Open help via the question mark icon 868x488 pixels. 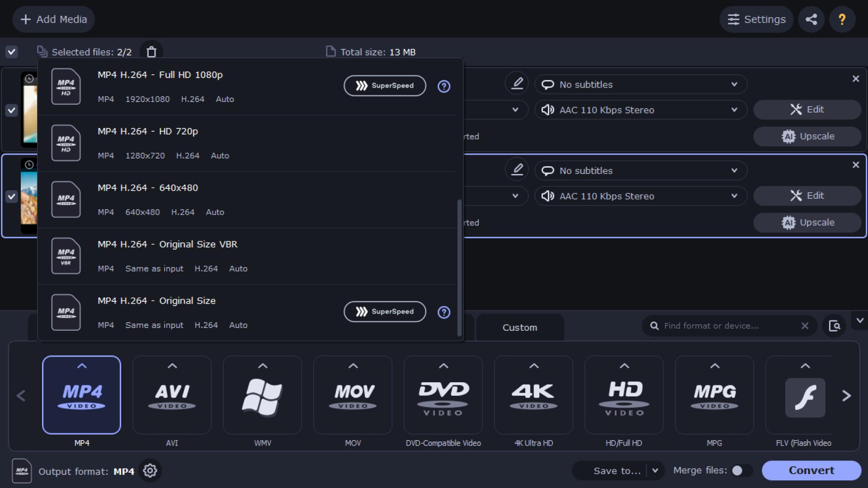pyautogui.click(x=842, y=19)
